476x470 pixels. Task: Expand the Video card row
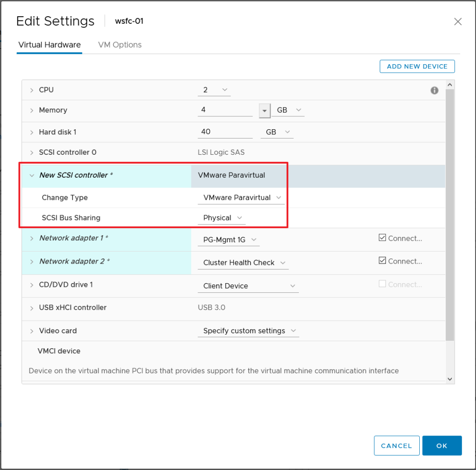point(32,331)
